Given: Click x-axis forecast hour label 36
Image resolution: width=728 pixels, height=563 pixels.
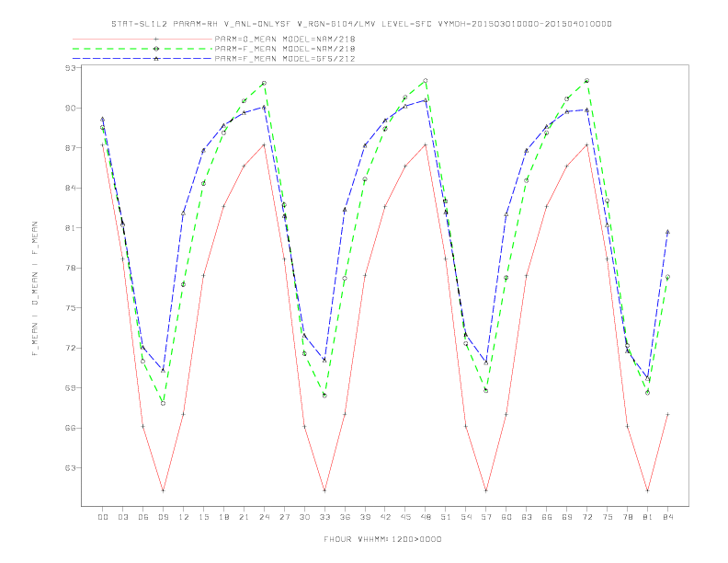Looking at the screenshot, I should click(345, 517).
